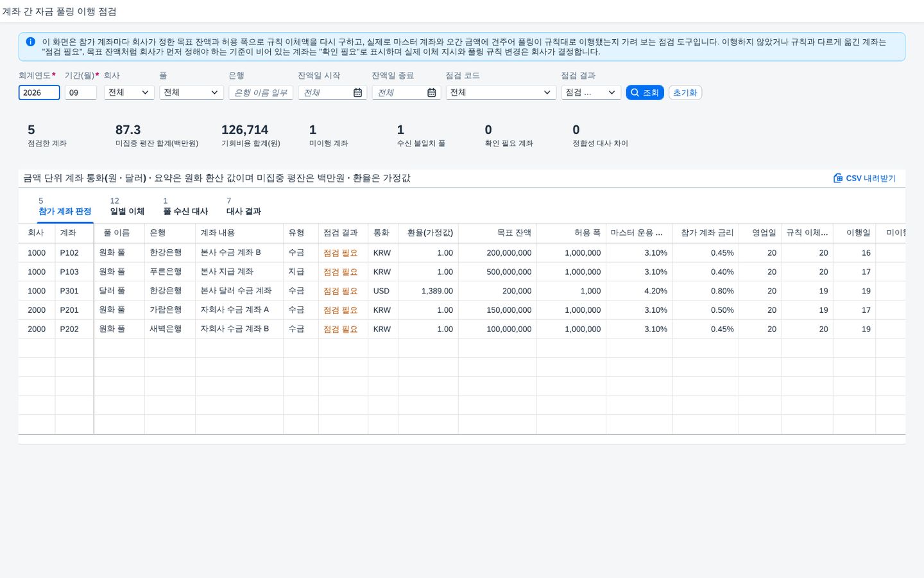Click the 목표 잔액 column header
The height and width of the screenshot is (578, 924).
pyautogui.click(x=497, y=232)
